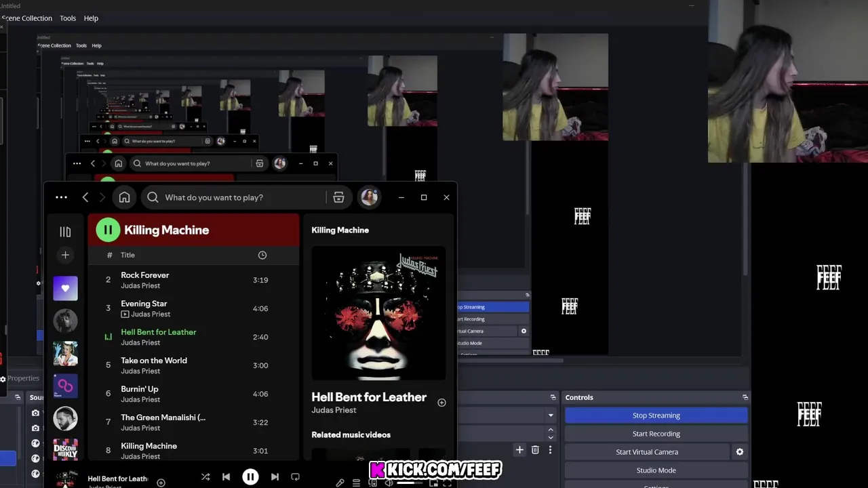Play the track Take on the World

193,365
